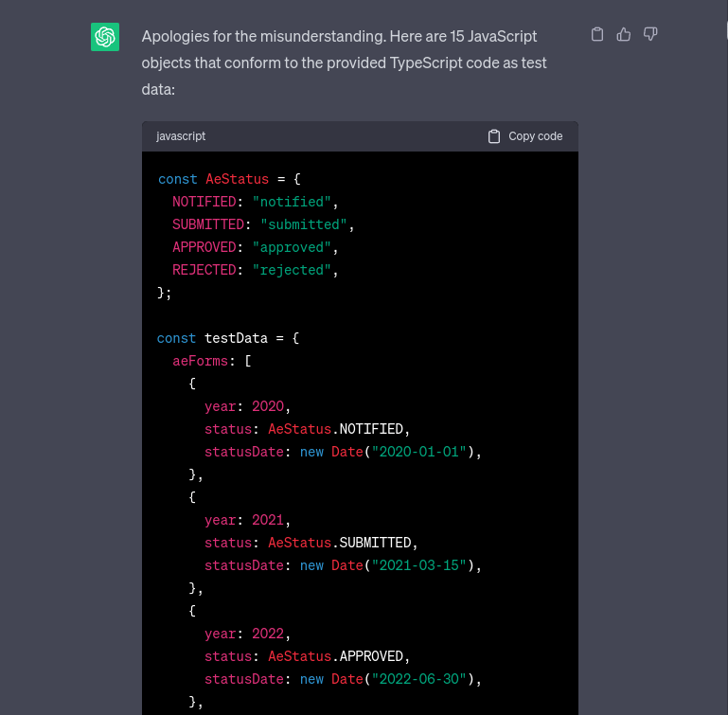Screen dimensions: 728x715
Task: Select the APPROVED: "approved" line
Action: point(256,247)
